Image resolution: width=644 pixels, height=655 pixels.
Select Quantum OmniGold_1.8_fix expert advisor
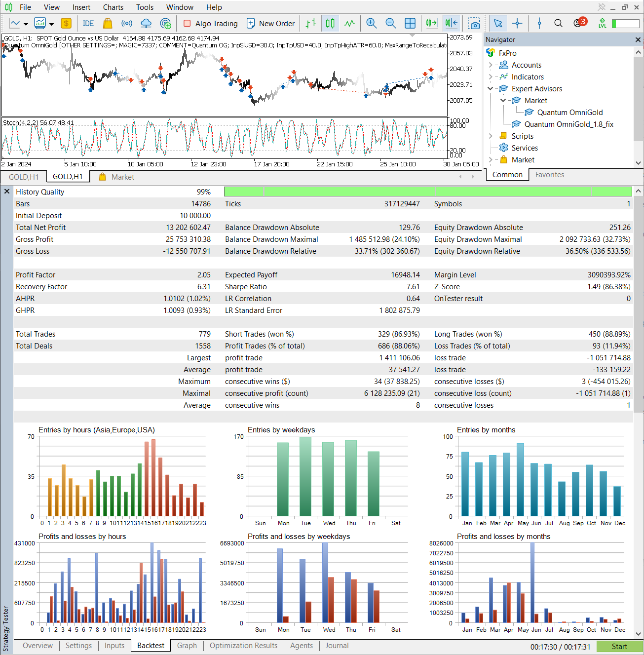568,124
